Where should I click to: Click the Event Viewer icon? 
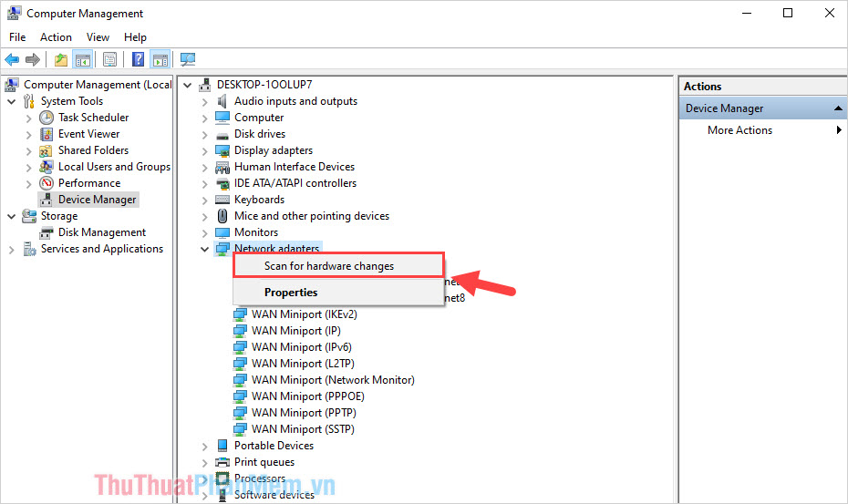(47, 134)
